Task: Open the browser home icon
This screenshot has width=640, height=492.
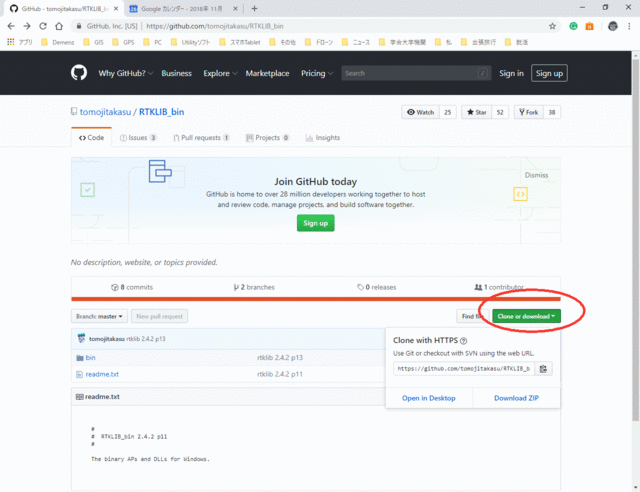Action: pyautogui.click(x=59, y=26)
